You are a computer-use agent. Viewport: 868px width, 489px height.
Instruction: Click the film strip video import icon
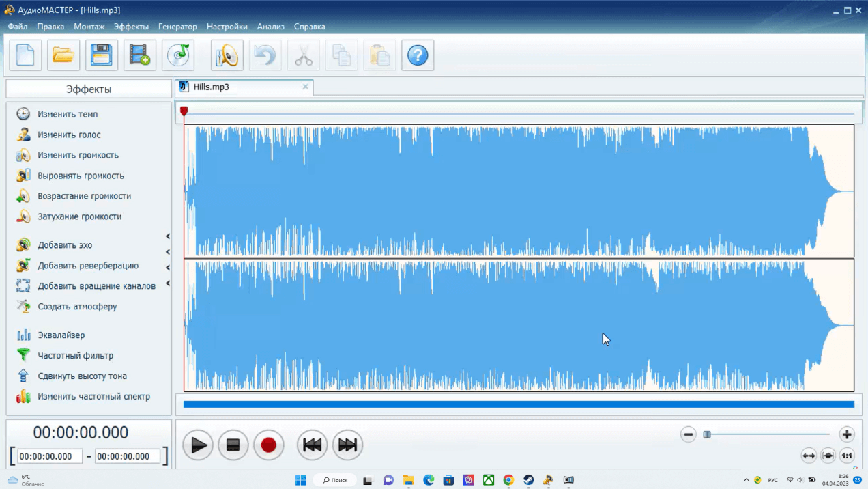pos(140,55)
